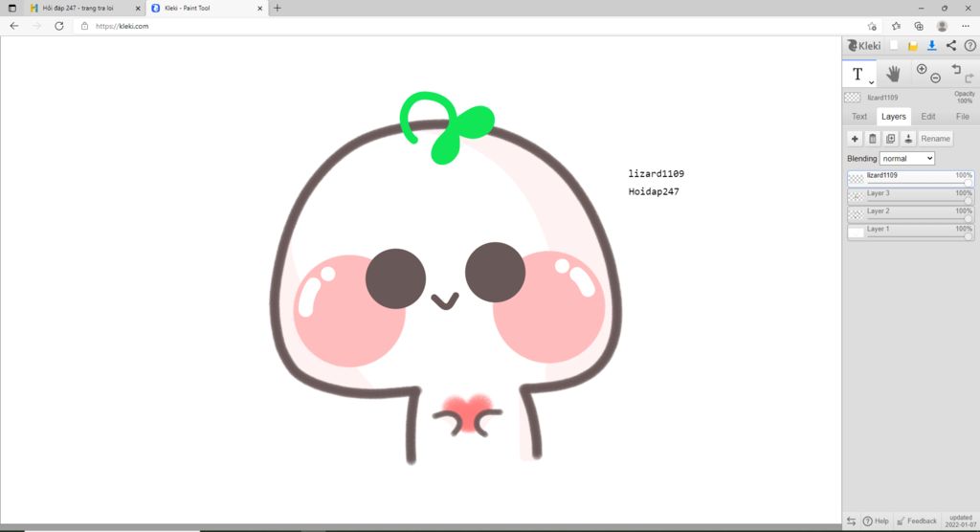Open an image using the folder icon
This screenshot has width=980, height=532.
pos(912,46)
